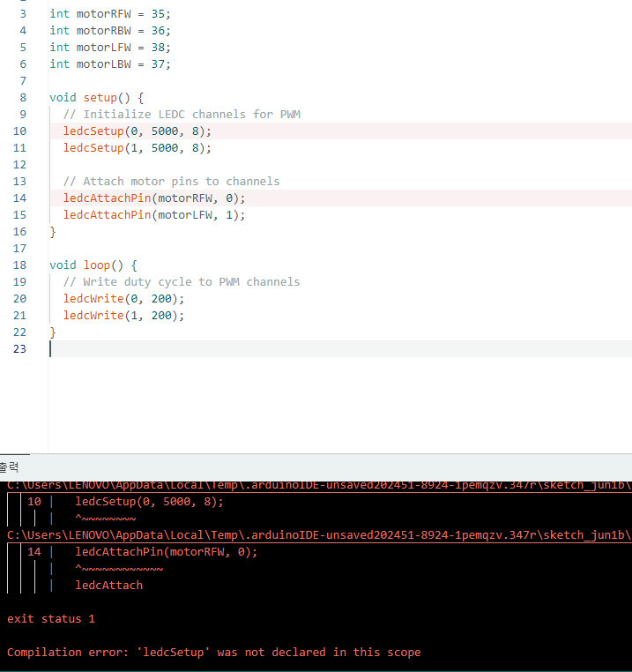Image resolution: width=632 pixels, height=672 pixels.
Task: Click the 'Attach motor pins to channels' comment
Action: coord(171,182)
